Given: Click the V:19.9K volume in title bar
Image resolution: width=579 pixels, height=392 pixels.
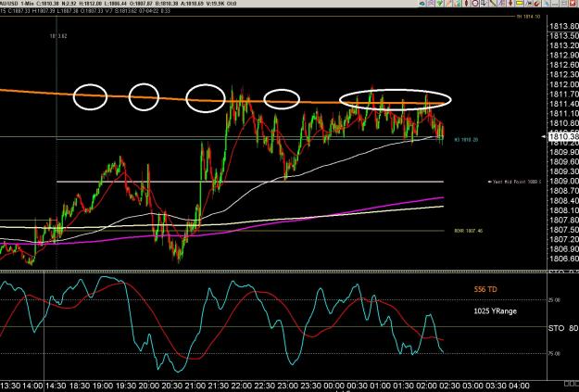Looking at the screenshot, I should pos(213,4).
